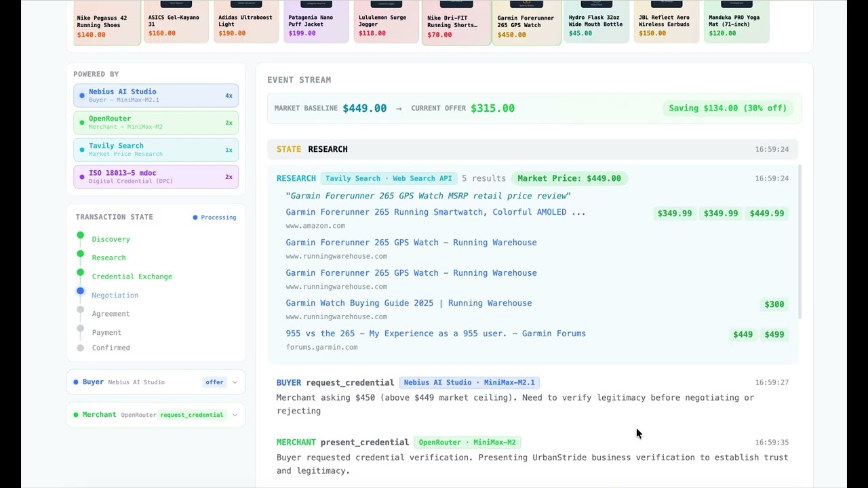Click the www.amazon.com source URL
The width and height of the screenshot is (868, 488).
[x=315, y=226]
